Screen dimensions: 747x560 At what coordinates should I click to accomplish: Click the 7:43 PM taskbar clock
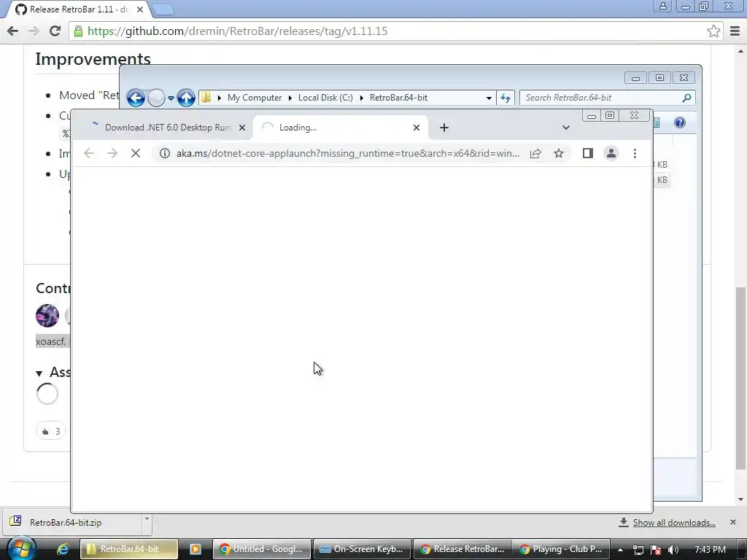[x=710, y=550]
